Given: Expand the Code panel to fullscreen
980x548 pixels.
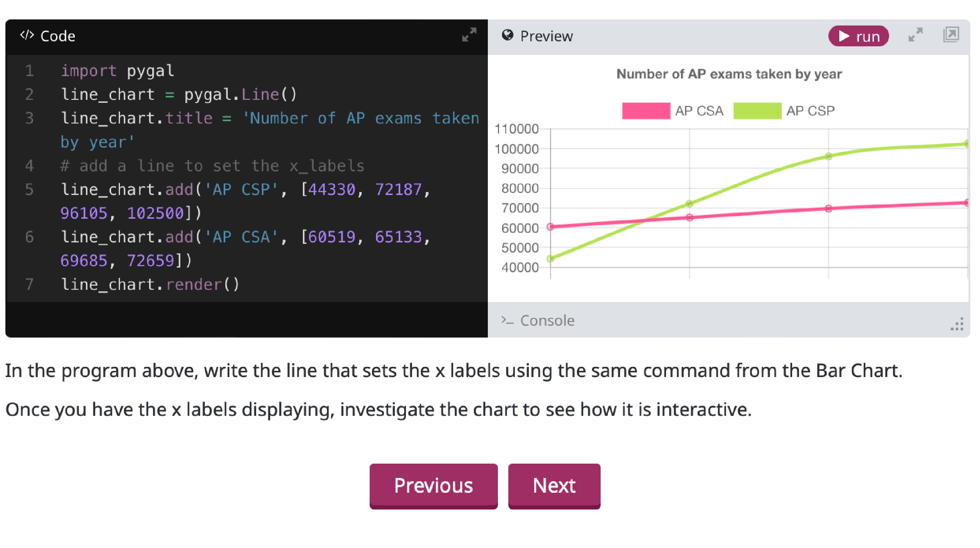Looking at the screenshot, I should [469, 34].
